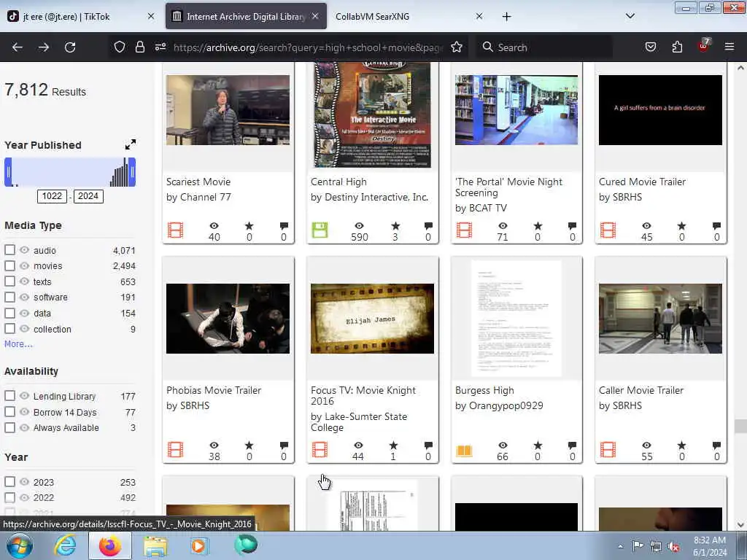Check the software media type filter
The image size is (747, 560).
click(10, 297)
